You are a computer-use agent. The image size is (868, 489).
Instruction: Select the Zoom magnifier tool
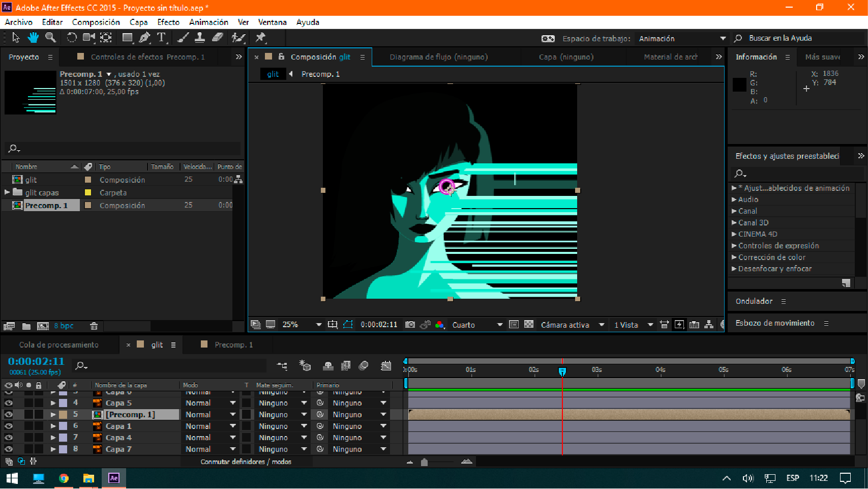(50, 37)
